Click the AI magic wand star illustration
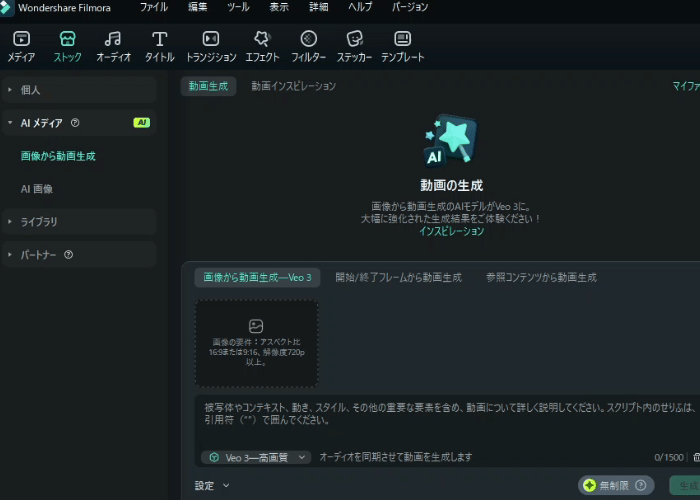Screen dimensions: 700x500 point(450,140)
